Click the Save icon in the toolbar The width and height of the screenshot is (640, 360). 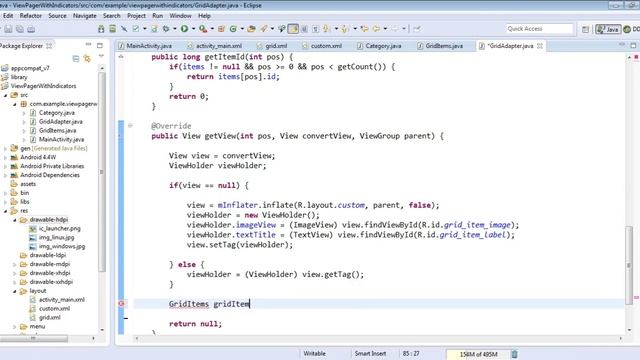tap(8, 29)
